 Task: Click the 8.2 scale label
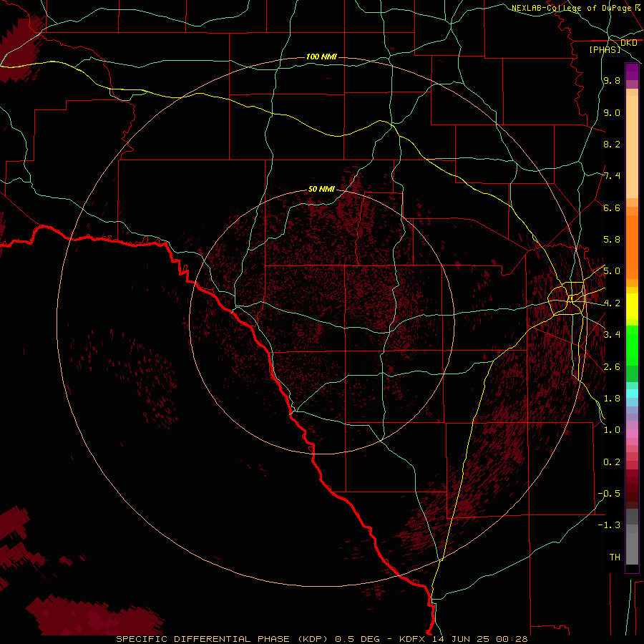tap(612, 144)
